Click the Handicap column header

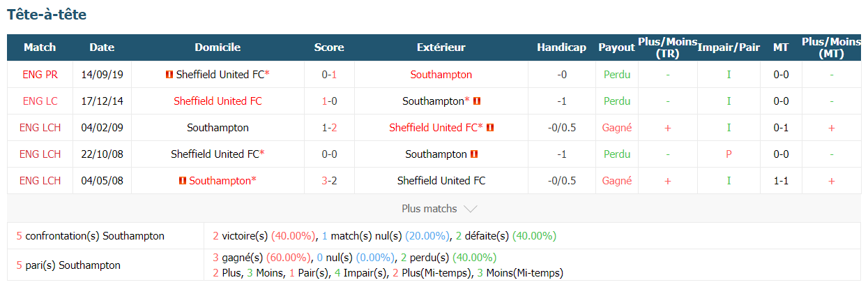(x=561, y=47)
